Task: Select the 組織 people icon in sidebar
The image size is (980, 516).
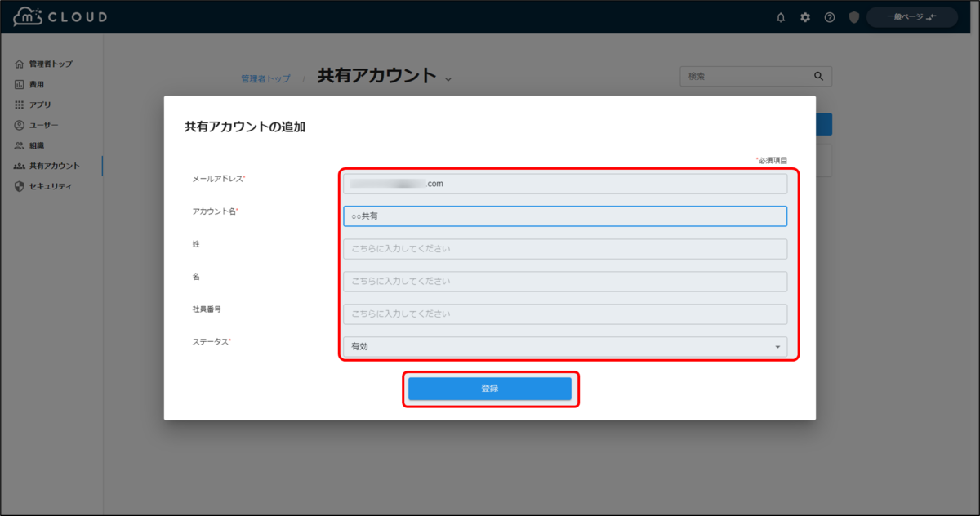Action: coord(18,145)
